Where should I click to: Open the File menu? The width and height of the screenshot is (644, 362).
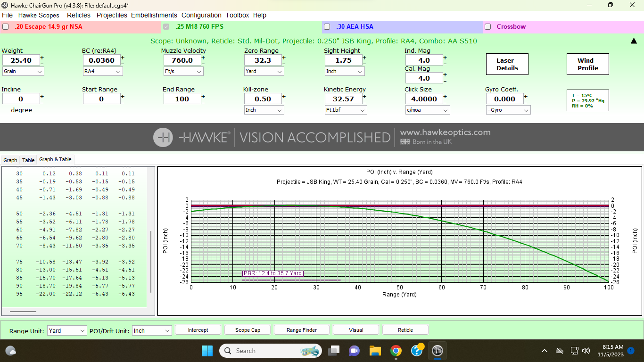point(7,15)
